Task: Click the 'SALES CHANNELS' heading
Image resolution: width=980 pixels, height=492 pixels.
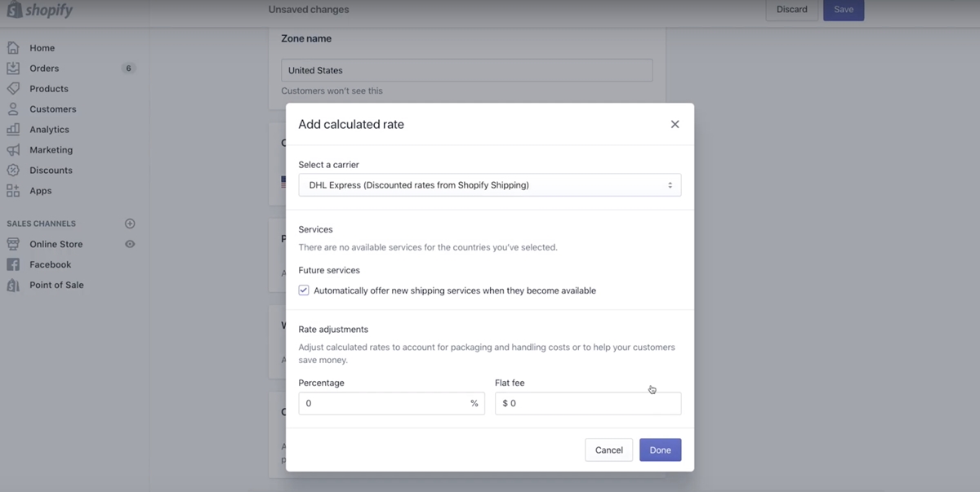Action: point(42,224)
